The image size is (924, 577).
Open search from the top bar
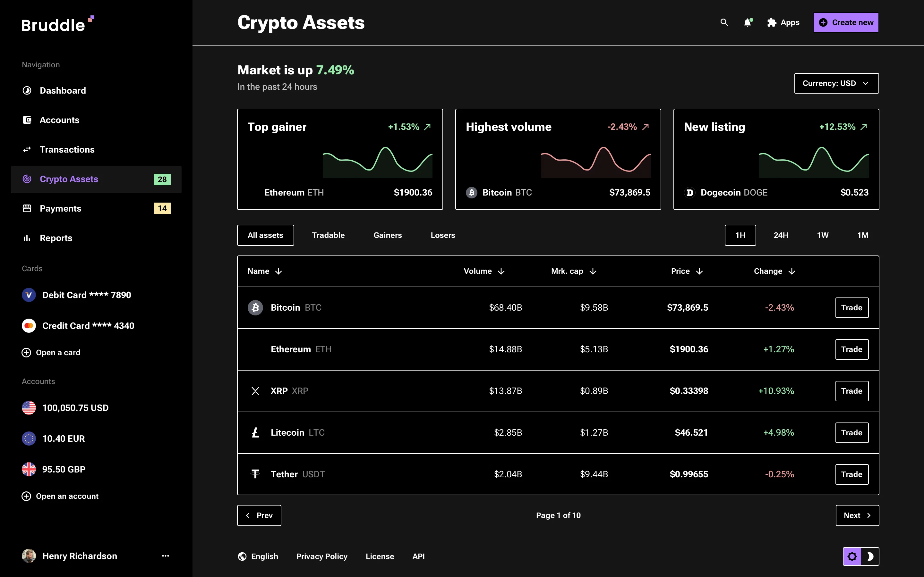[724, 22]
